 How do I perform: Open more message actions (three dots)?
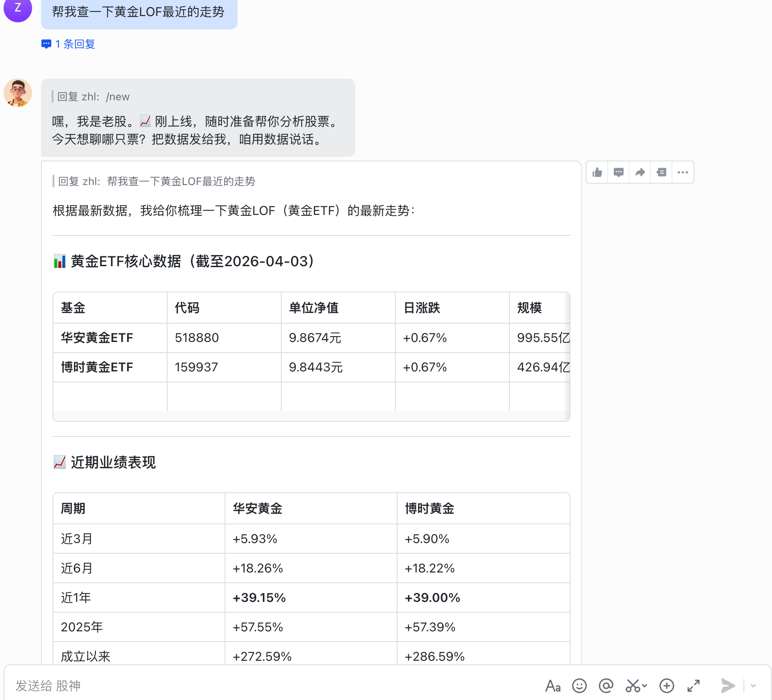[x=683, y=173]
